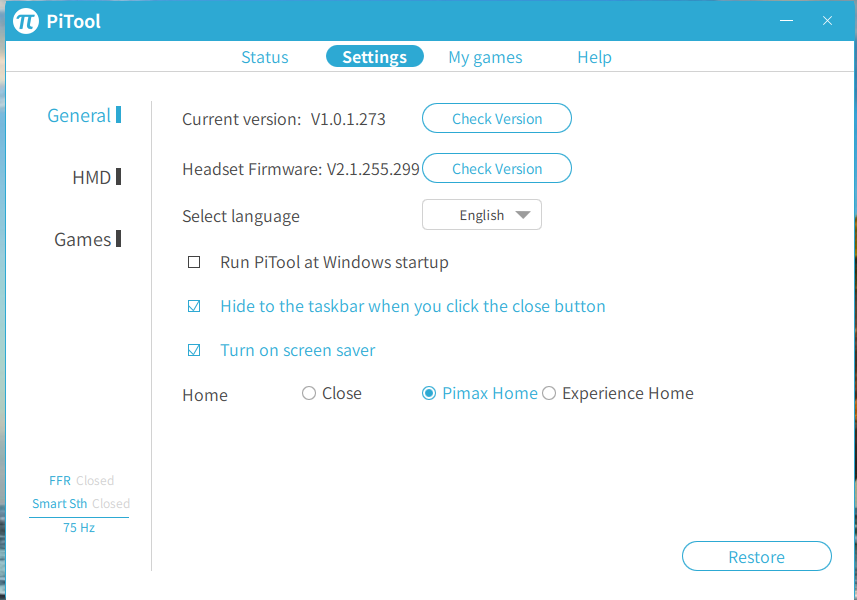Open the Games settings section

coord(87,239)
